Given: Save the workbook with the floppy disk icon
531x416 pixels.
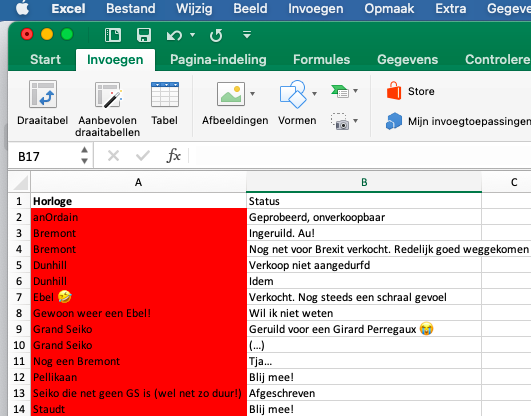Looking at the screenshot, I should [144, 35].
